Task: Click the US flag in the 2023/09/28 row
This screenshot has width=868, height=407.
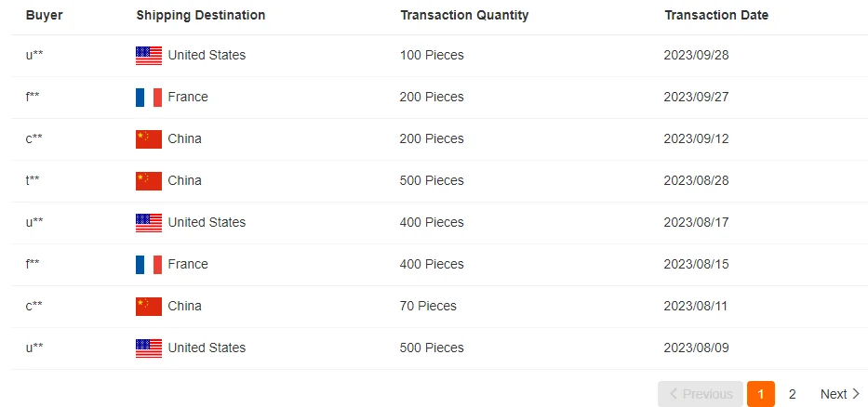Action: tap(149, 56)
